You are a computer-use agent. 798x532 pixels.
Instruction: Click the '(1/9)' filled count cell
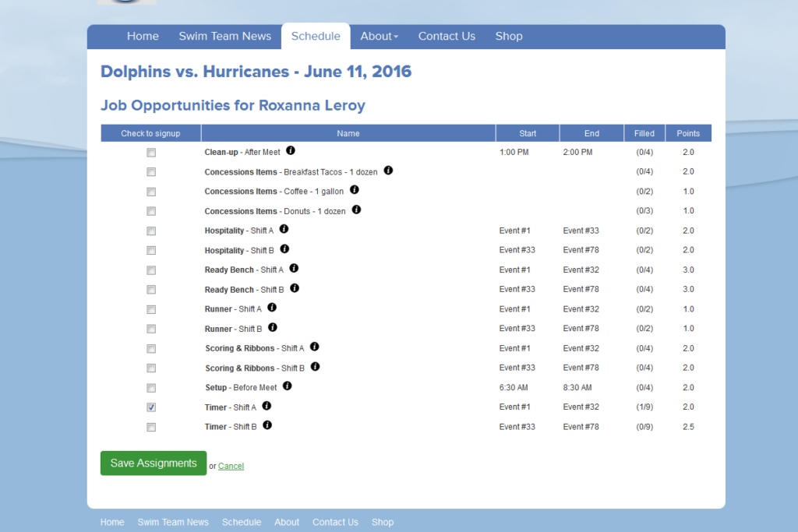click(x=644, y=407)
